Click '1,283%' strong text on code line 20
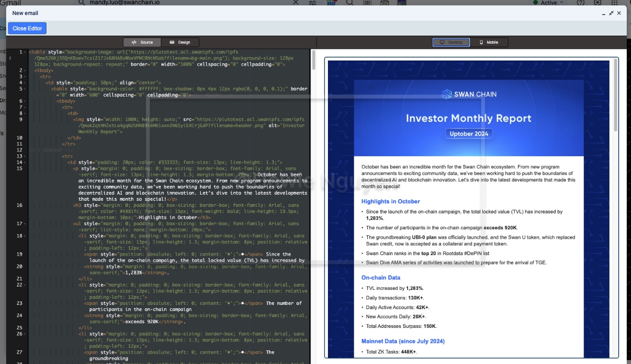Screen dimensions: 631x364 click(133, 273)
